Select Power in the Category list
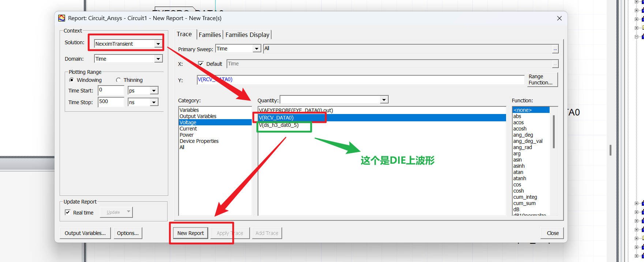 point(215,135)
